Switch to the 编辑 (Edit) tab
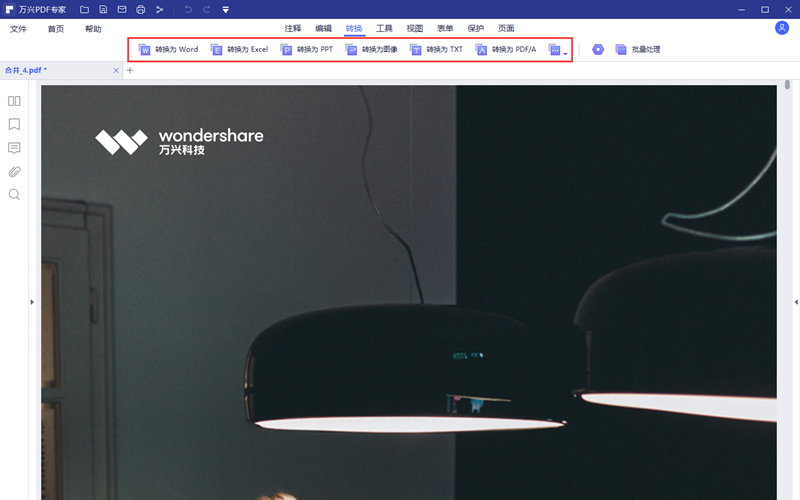The image size is (800, 500). pyautogui.click(x=323, y=28)
